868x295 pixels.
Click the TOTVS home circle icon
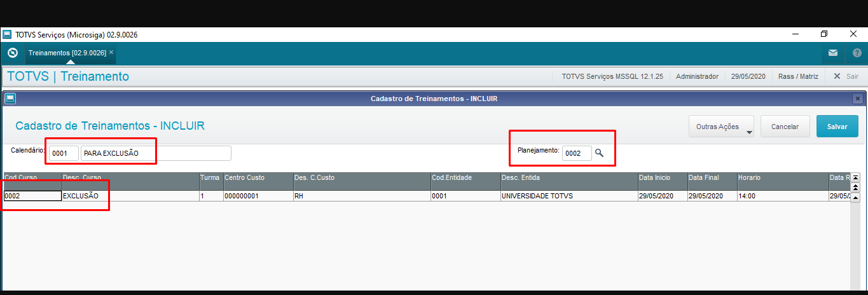tap(12, 53)
